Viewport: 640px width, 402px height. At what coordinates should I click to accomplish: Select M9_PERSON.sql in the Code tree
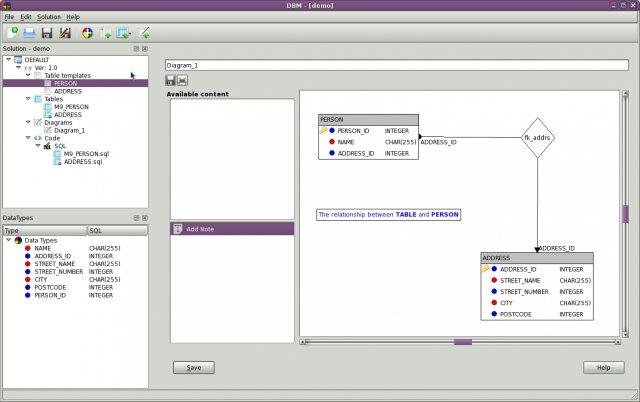[x=86, y=153]
